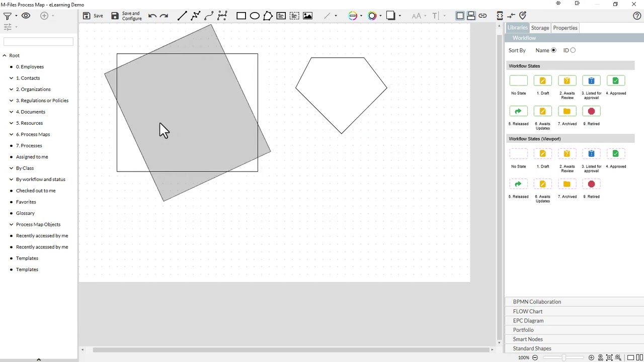Click the zoom to fit icon
644x362 pixels.
pyautogui.click(x=609, y=357)
